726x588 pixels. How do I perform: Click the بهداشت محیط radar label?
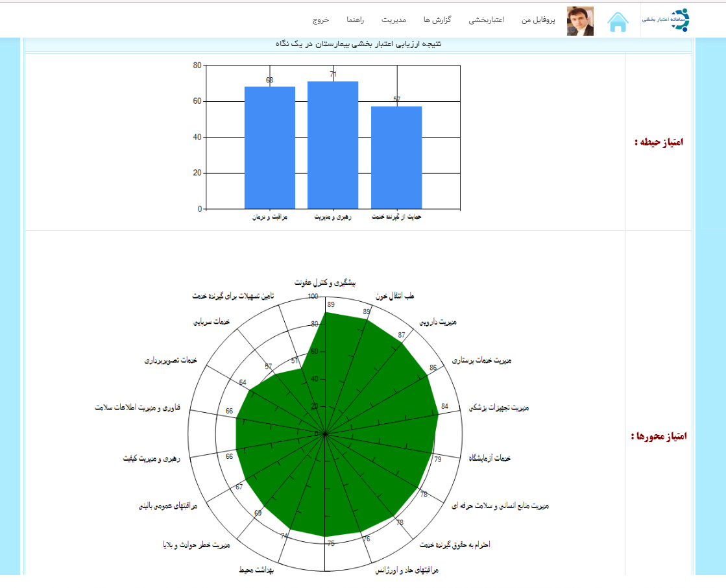click(256, 570)
